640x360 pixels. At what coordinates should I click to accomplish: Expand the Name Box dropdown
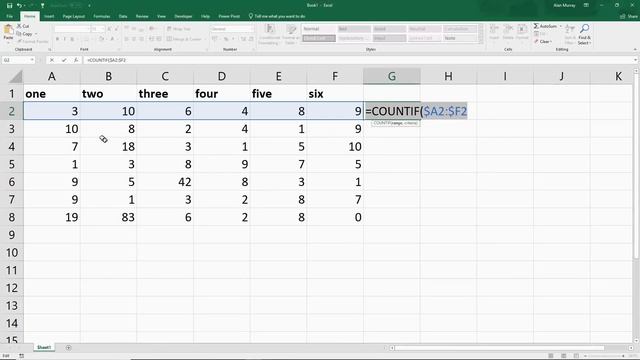32,60
